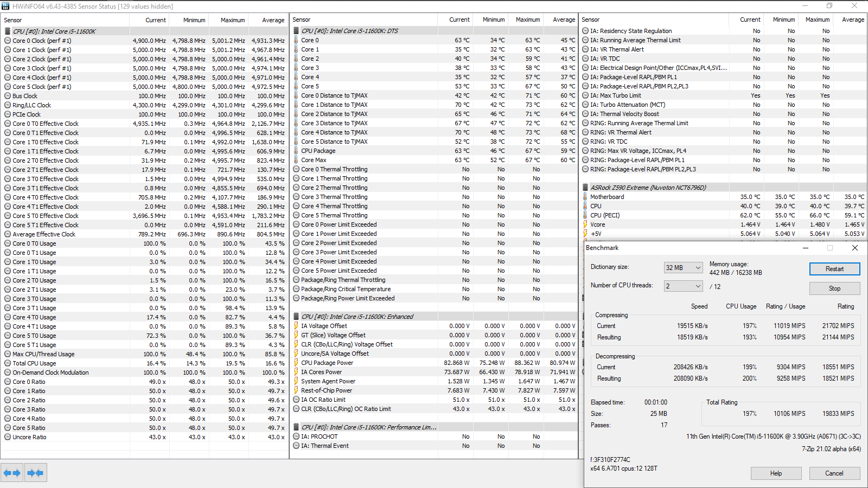Select the Core 5 T0 Effective Clock row
The image size is (868, 488).
144,216
